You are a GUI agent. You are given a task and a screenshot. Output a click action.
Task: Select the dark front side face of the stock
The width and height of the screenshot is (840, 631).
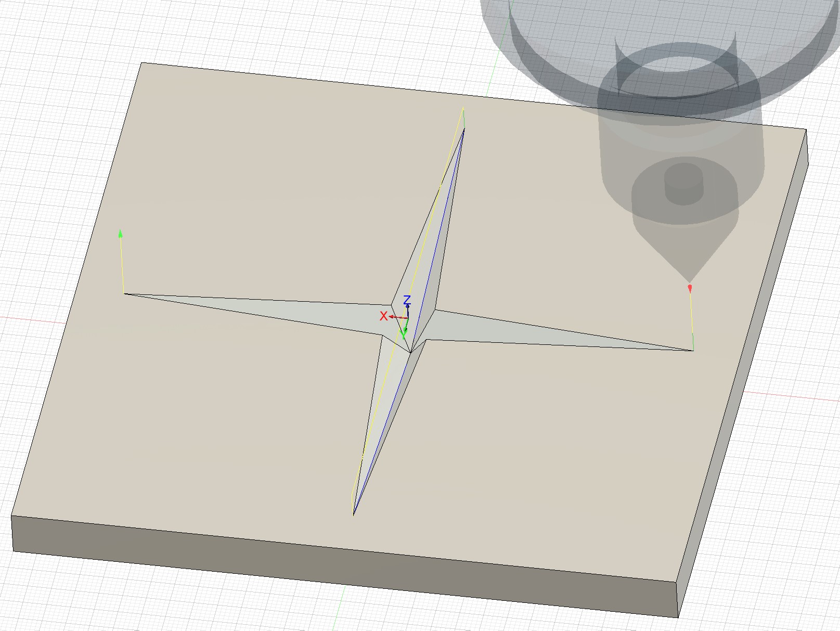coord(345,568)
